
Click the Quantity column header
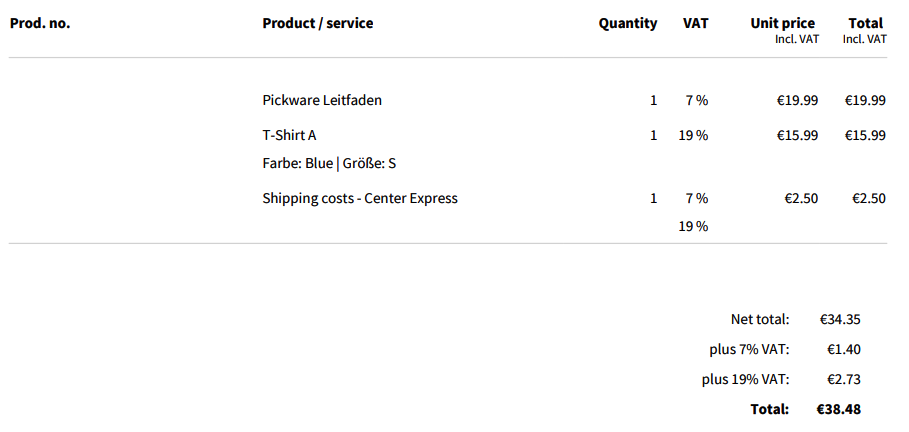(628, 23)
